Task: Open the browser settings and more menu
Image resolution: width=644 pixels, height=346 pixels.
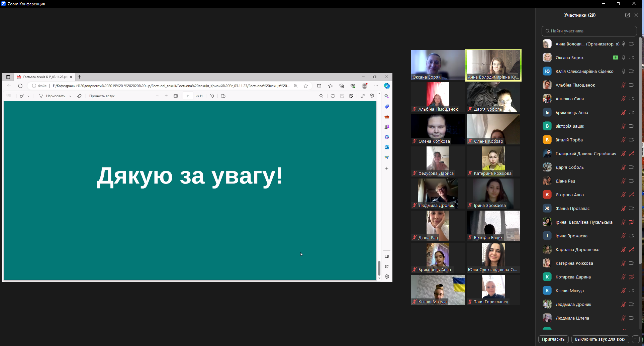Action: (376, 86)
